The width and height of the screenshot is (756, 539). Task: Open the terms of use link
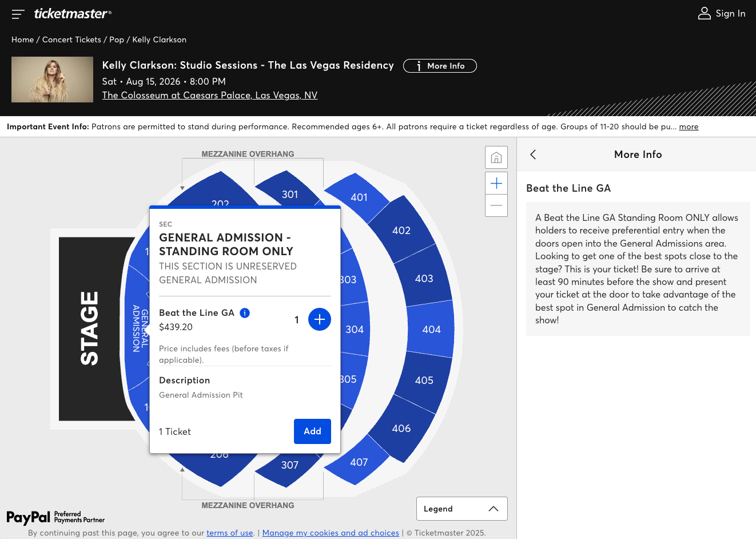click(x=229, y=533)
